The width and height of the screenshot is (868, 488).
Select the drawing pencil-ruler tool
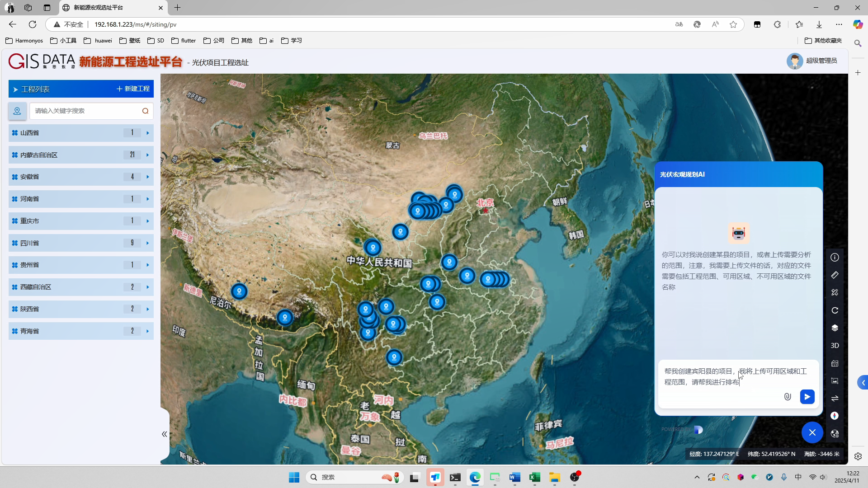coord(835,293)
